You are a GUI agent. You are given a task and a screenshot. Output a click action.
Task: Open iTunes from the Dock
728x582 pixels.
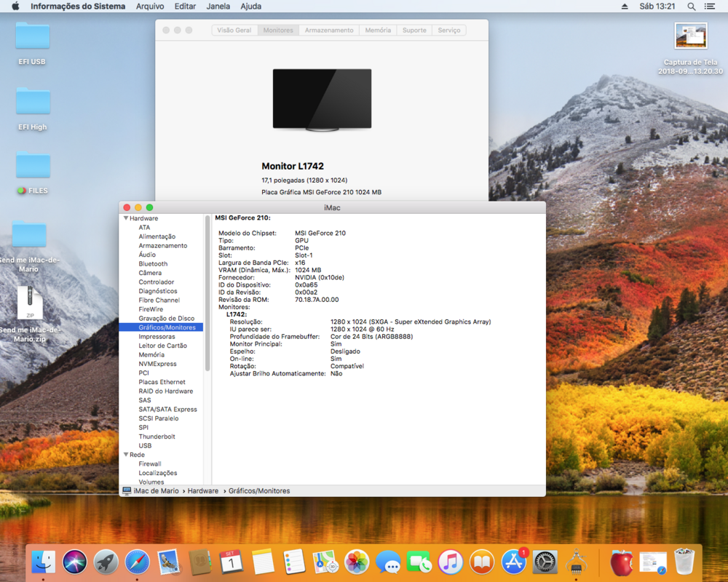451,562
